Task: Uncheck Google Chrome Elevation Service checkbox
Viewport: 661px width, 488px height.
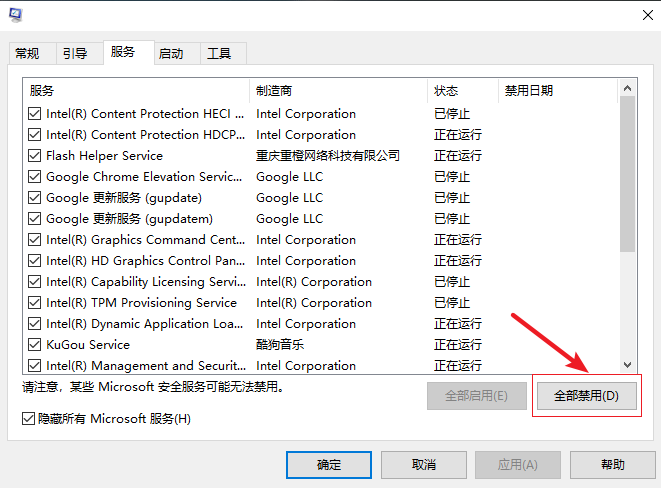Action: coord(35,177)
